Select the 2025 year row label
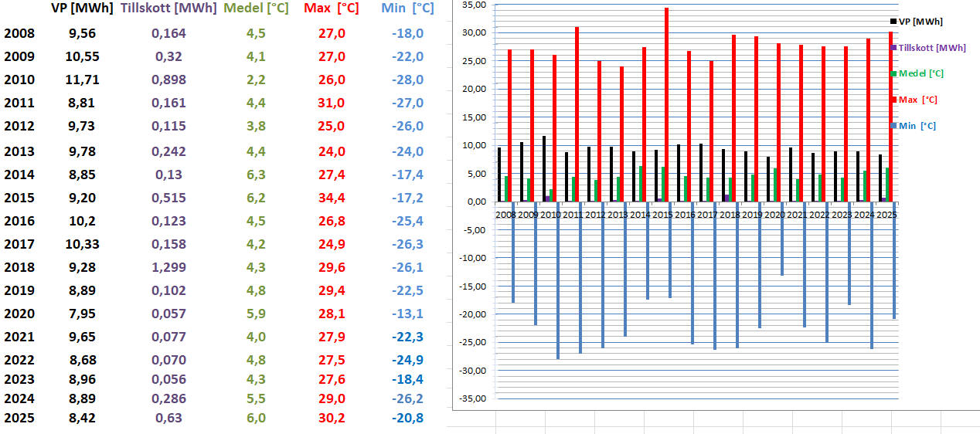This screenshot has width=980, height=434. pyautogui.click(x=19, y=419)
